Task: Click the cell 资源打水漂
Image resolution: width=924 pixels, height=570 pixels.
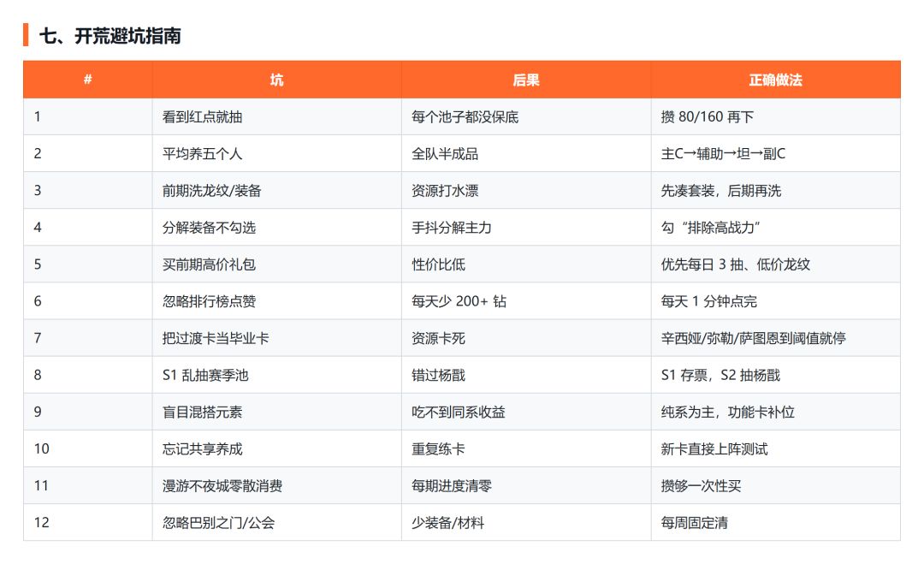Action: pyautogui.click(x=526, y=190)
